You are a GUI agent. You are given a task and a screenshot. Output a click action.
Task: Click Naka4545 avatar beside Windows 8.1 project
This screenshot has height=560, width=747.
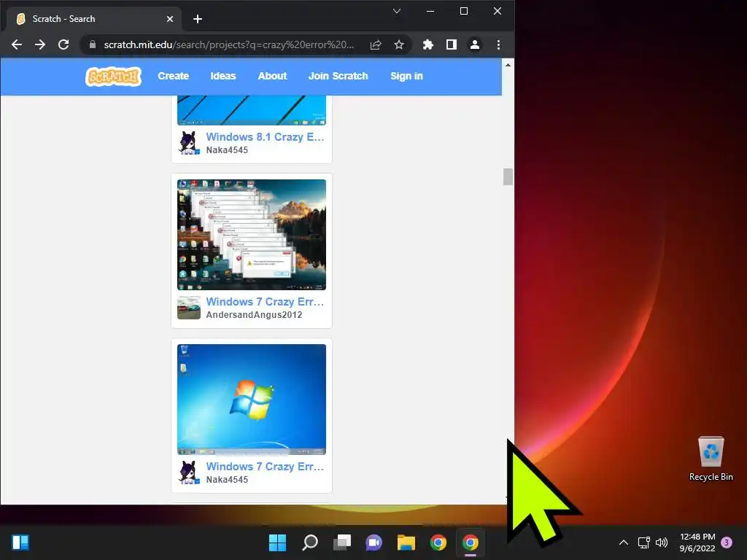point(189,143)
